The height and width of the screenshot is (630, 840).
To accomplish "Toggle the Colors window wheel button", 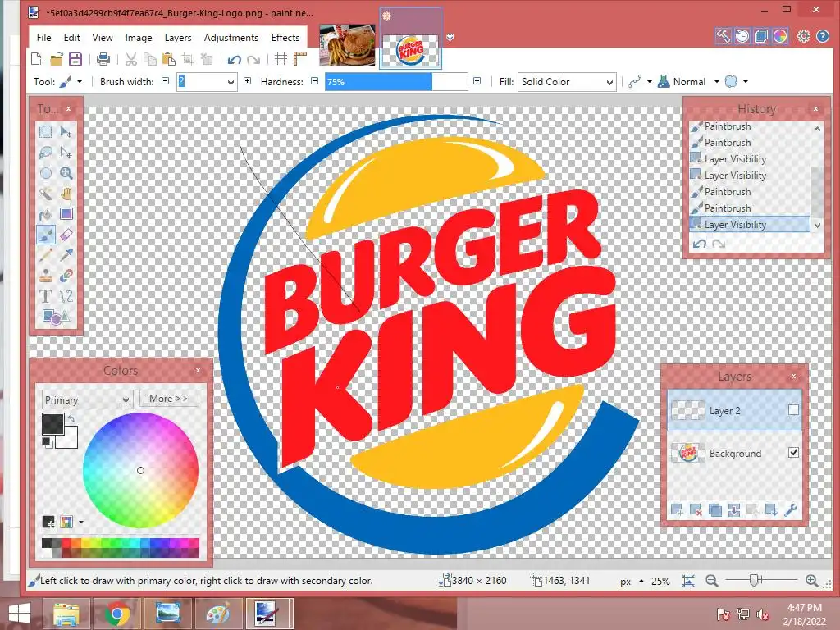I will coord(780,36).
